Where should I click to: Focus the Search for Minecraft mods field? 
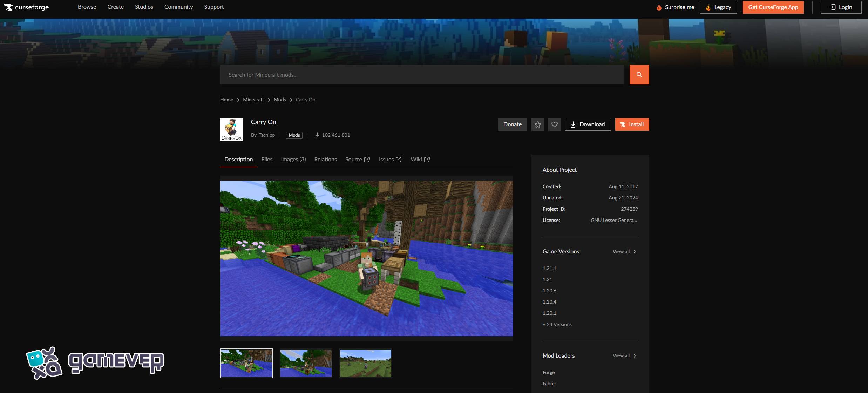pyautogui.click(x=422, y=75)
